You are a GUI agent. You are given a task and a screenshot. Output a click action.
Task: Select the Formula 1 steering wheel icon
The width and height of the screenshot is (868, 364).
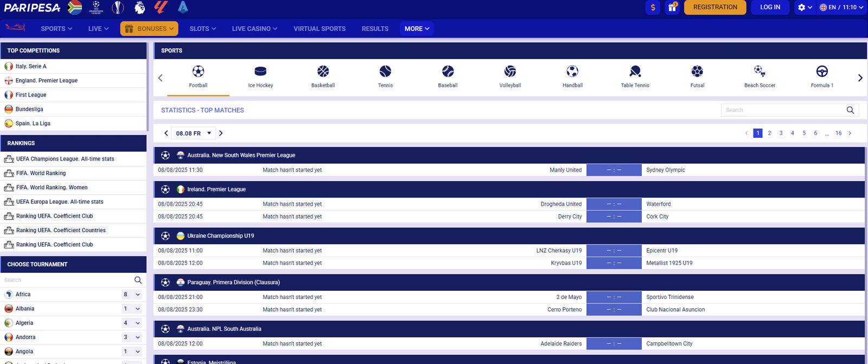822,72
